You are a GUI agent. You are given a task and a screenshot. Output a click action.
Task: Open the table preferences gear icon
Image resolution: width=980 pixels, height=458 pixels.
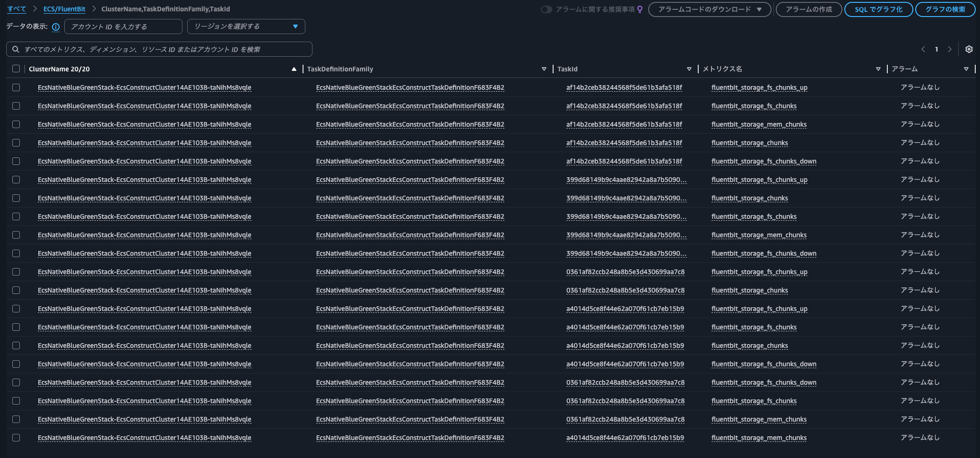969,49
